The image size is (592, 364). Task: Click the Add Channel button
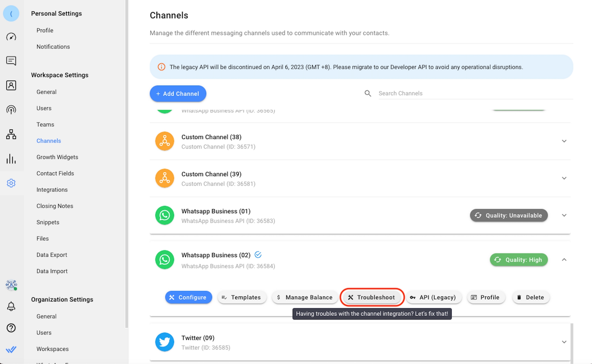tap(178, 94)
